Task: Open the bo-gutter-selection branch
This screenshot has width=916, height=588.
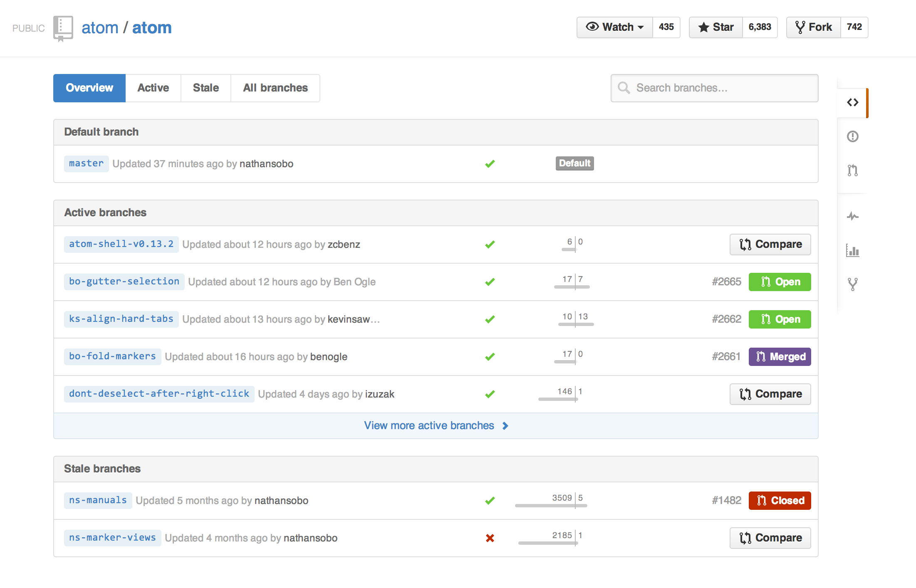Action: (x=124, y=282)
